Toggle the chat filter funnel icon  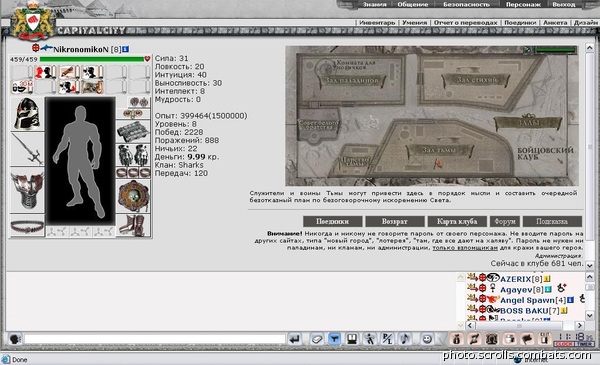(x=334, y=339)
